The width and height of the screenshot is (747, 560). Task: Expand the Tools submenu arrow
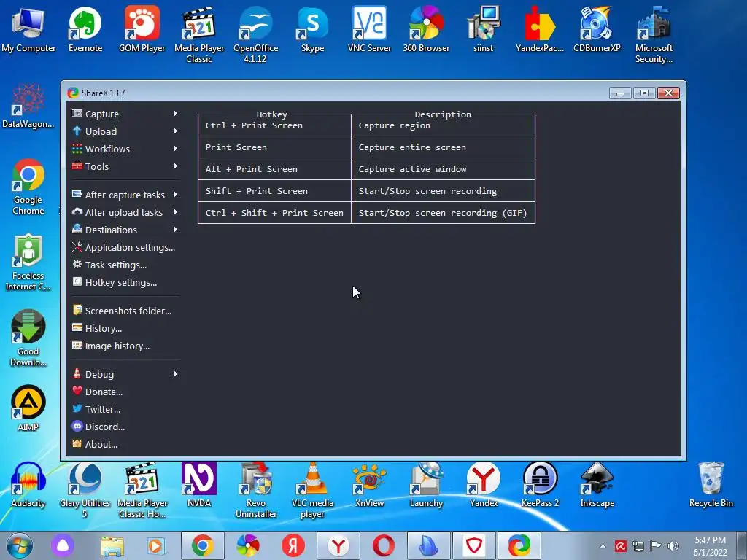coord(175,166)
